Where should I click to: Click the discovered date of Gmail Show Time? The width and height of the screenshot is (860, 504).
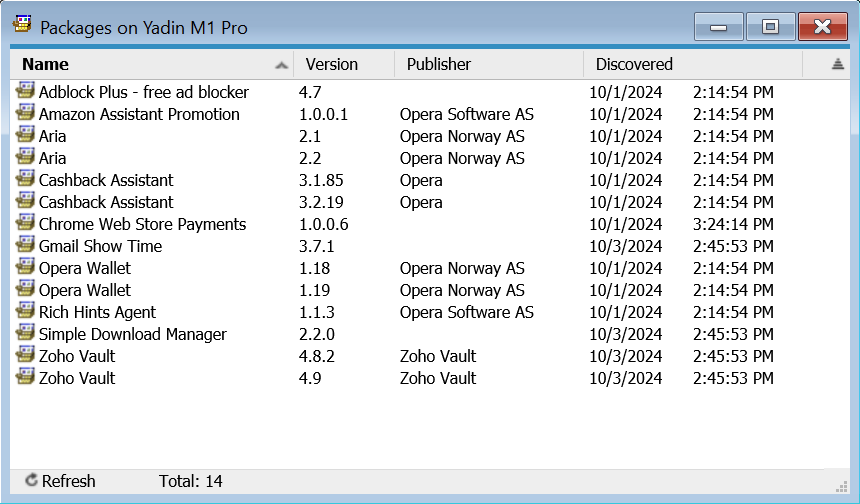pyautogui.click(x=626, y=246)
